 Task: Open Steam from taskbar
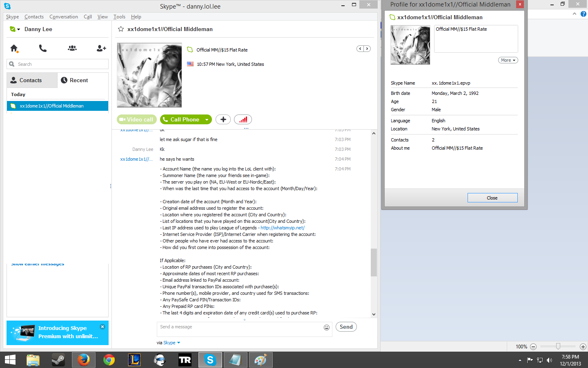[x=58, y=360]
